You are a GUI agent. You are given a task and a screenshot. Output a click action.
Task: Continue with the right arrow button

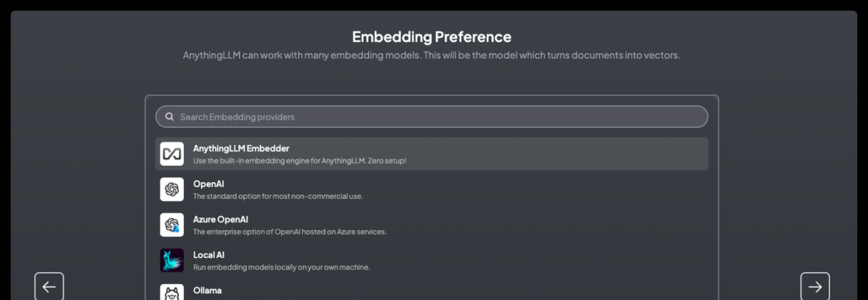click(815, 286)
